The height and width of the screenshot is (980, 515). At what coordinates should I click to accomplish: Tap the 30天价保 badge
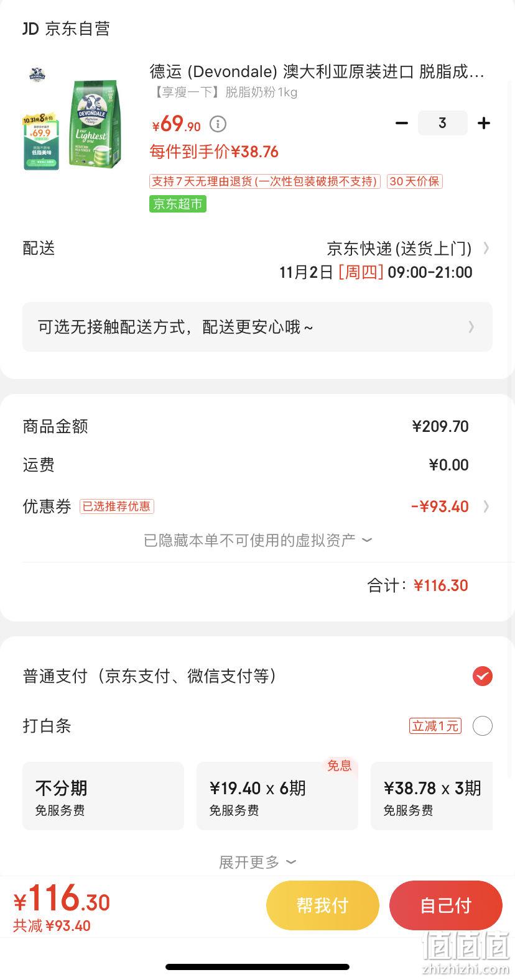click(415, 181)
